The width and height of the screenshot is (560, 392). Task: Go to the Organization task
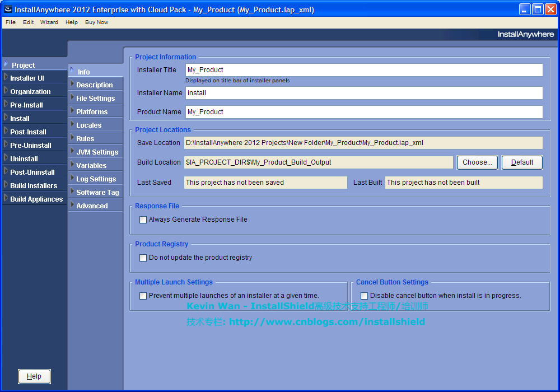click(x=35, y=91)
